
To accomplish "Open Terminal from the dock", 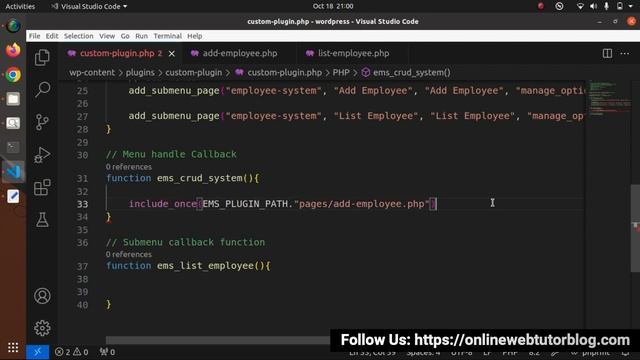I will [13, 147].
